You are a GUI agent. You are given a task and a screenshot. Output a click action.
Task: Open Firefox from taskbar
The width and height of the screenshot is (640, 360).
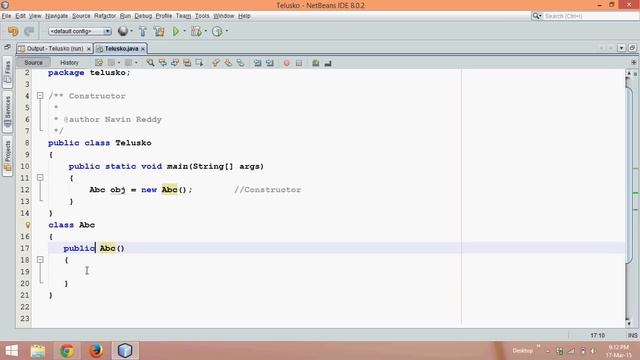[x=96, y=351]
